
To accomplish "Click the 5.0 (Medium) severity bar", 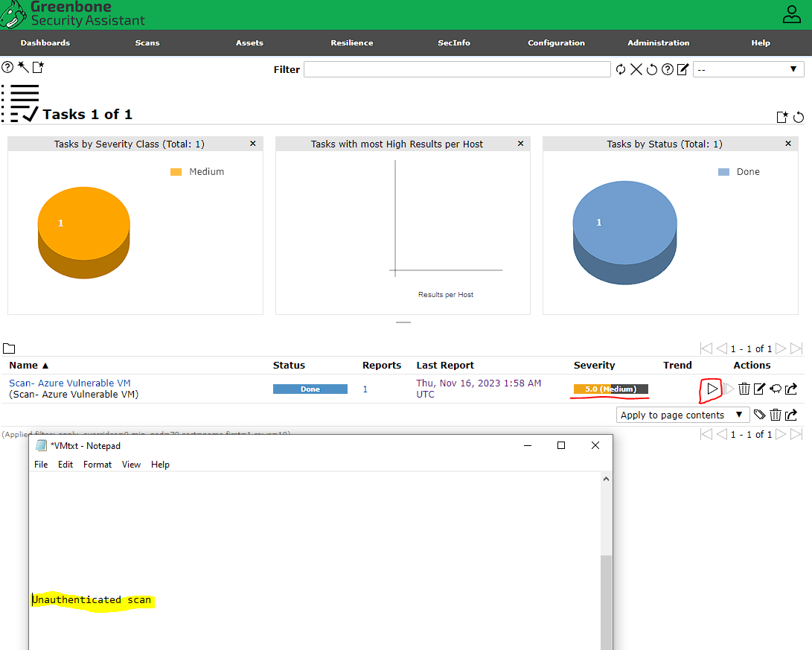I will (610, 389).
